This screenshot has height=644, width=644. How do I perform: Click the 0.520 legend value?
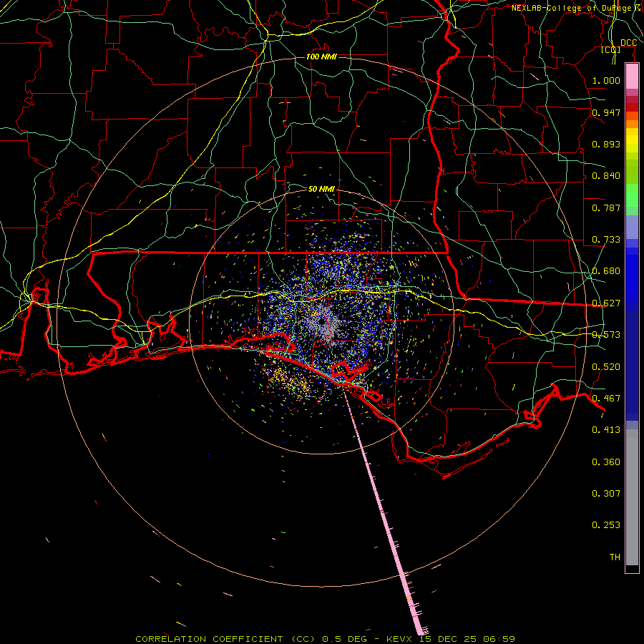pyautogui.click(x=606, y=367)
